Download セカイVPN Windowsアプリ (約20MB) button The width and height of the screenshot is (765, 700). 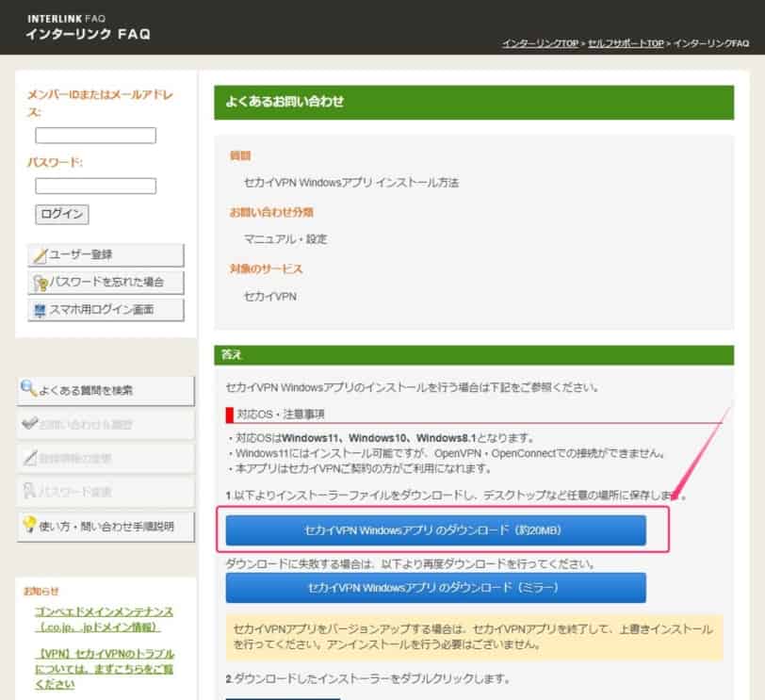tap(435, 530)
